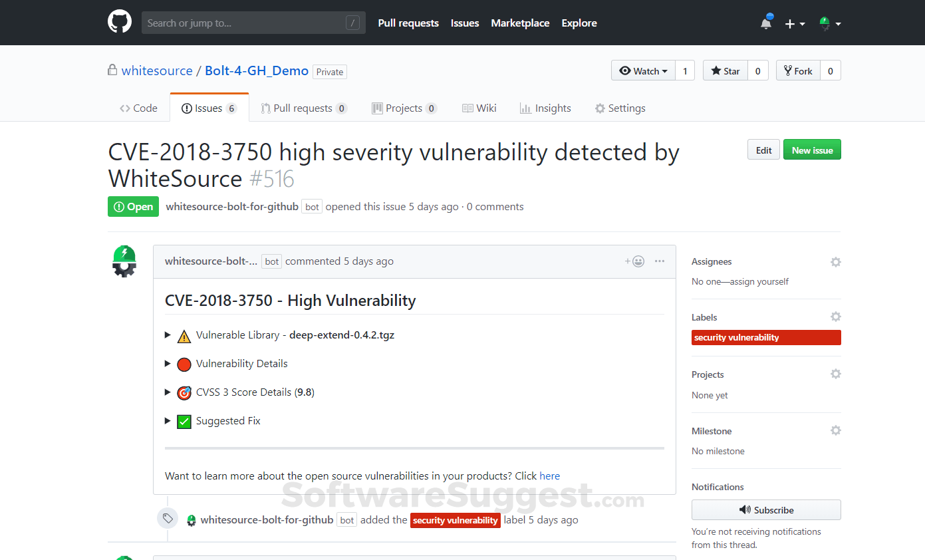Screen dimensions: 925x560
Task: Click security vulnerability label in timeline event
Action: 455,520
